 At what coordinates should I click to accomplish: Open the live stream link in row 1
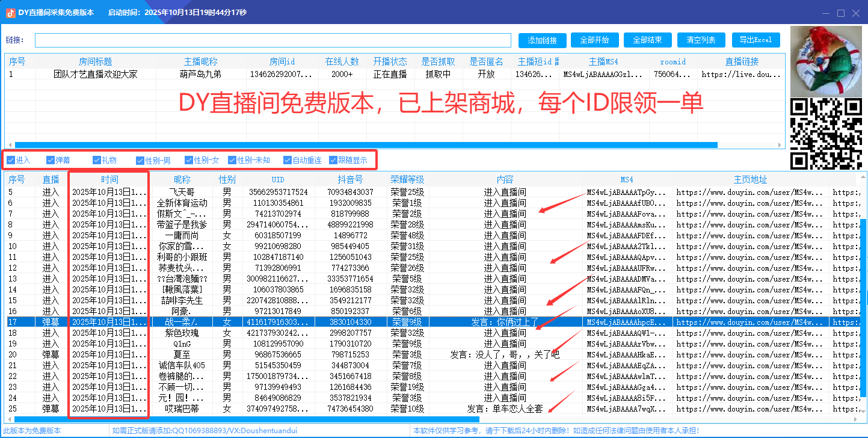740,74
